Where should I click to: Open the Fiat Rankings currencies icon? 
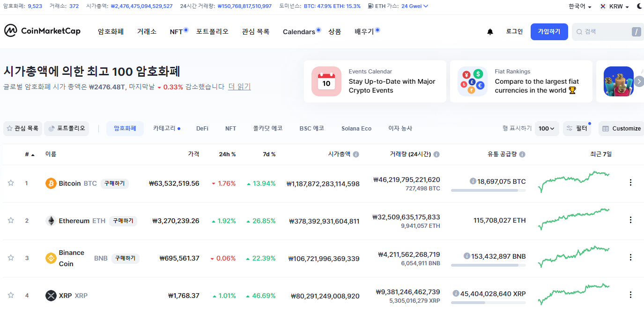(x=473, y=81)
